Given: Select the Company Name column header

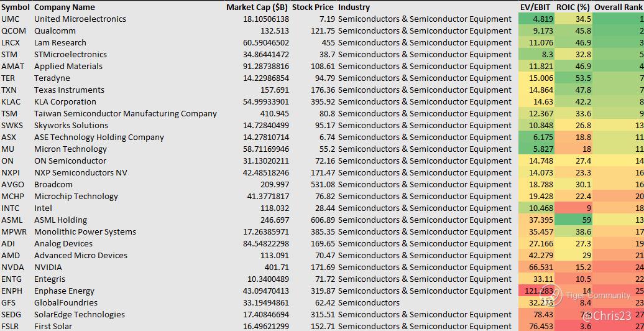Looking at the screenshot, I should click(x=65, y=7).
